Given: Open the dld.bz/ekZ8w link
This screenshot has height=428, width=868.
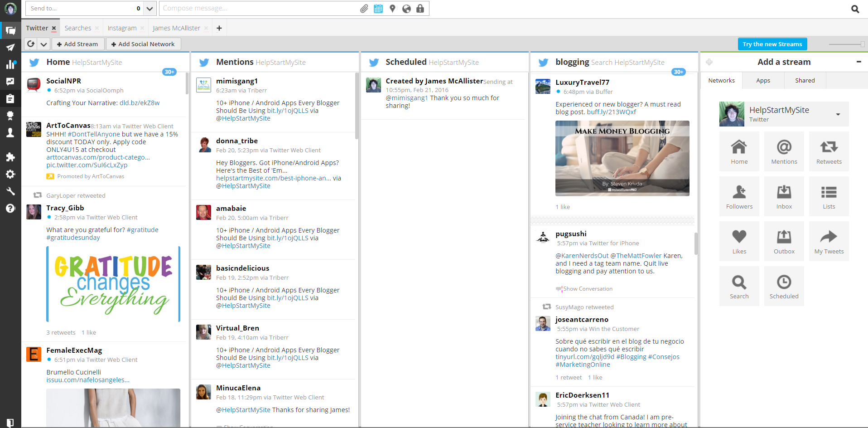Looking at the screenshot, I should 140,103.
